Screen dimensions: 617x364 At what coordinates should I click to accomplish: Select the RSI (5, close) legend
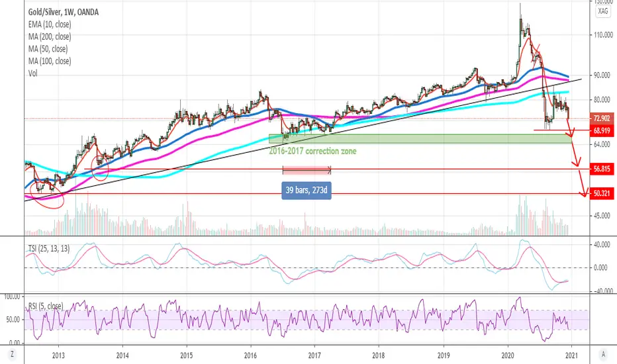coord(46,306)
